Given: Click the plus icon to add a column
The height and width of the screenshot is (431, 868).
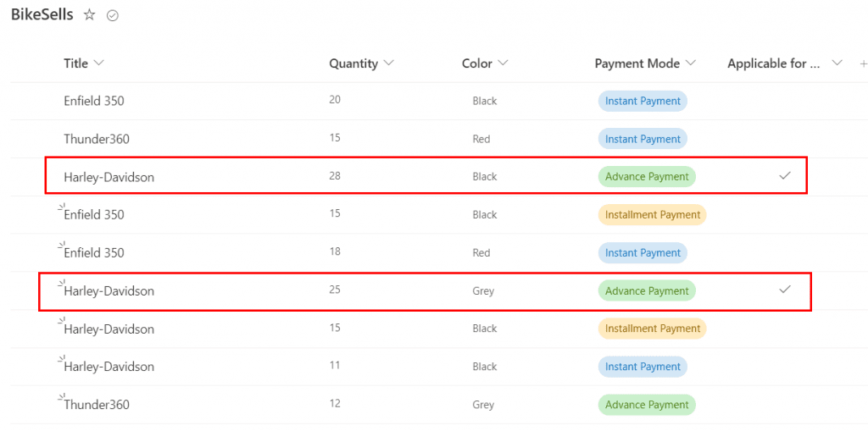Looking at the screenshot, I should (x=863, y=64).
